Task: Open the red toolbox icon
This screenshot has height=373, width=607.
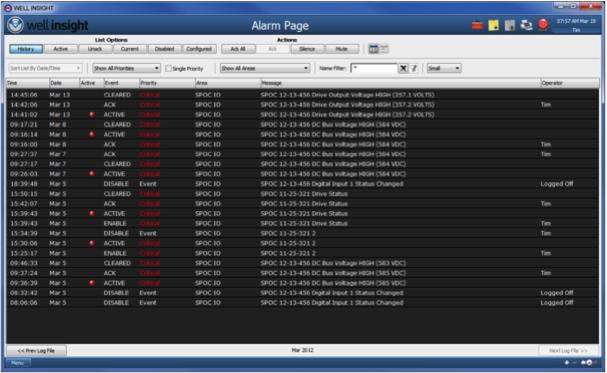Action: (x=477, y=26)
